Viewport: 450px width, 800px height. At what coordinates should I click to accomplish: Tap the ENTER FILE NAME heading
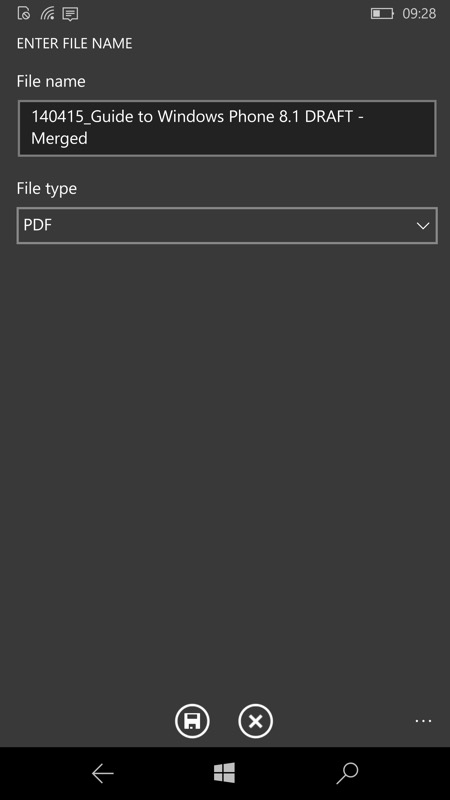pyautogui.click(x=74, y=44)
